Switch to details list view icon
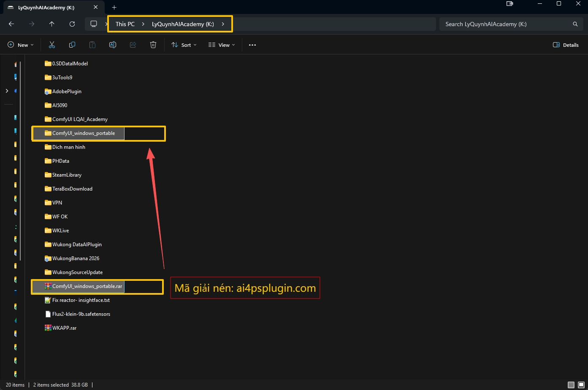 (x=571, y=385)
